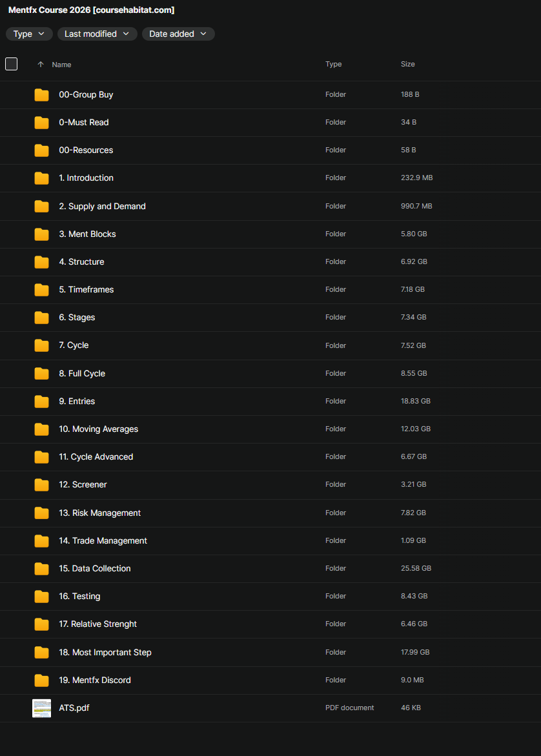Open the Date added filter dropdown

(178, 34)
